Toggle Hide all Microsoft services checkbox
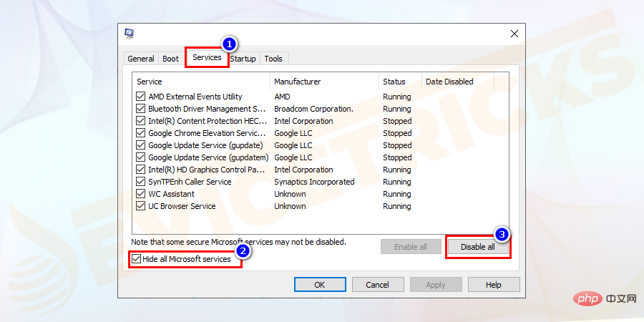Image resolution: width=644 pixels, height=322 pixels. click(x=137, y=259)
